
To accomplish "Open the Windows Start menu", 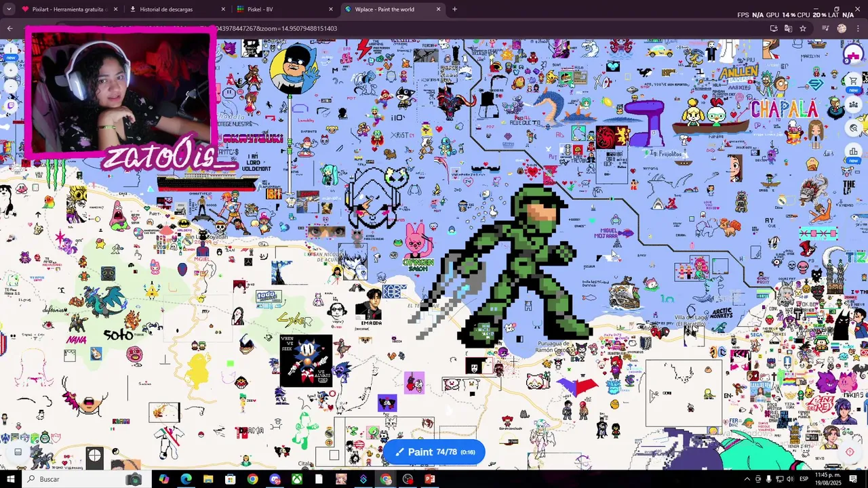I will click(10, 479).
